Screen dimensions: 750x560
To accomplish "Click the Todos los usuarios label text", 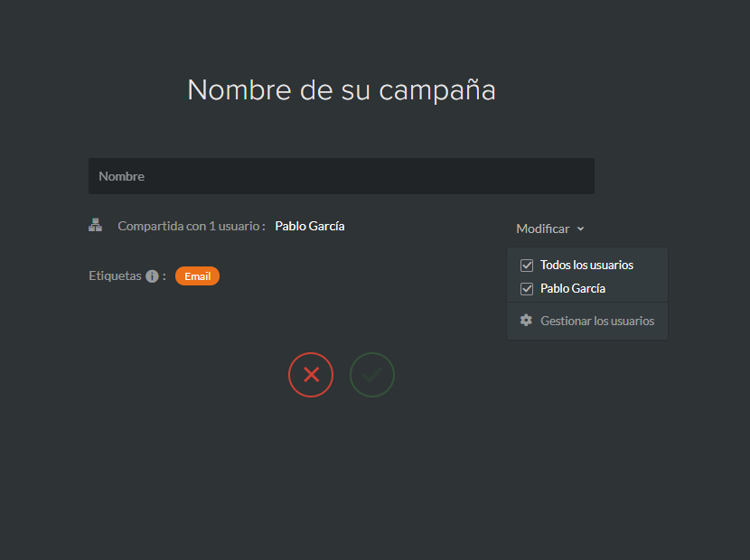I will coord(586,265).
